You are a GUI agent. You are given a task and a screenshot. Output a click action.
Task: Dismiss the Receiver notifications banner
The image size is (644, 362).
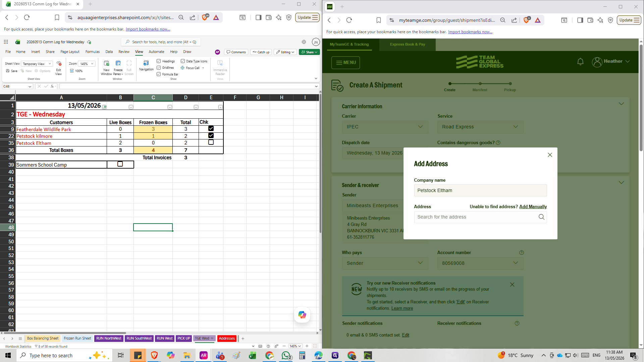(x=512, y=285)
